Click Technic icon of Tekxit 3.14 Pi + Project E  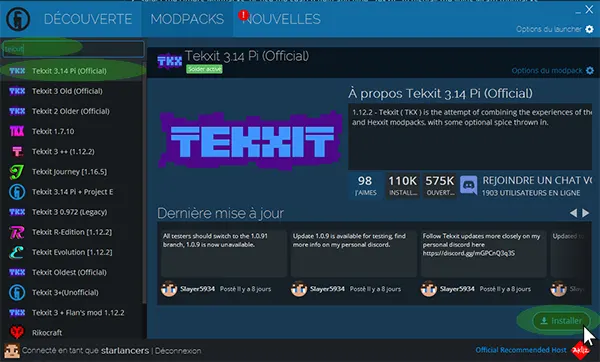(17, 192)
